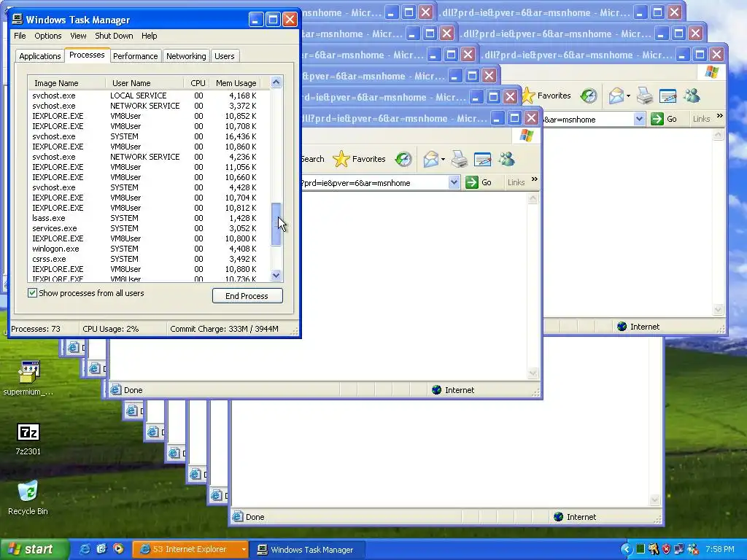
Task: Launch Windows Media Player from quick launch
Action: point(118,549)
